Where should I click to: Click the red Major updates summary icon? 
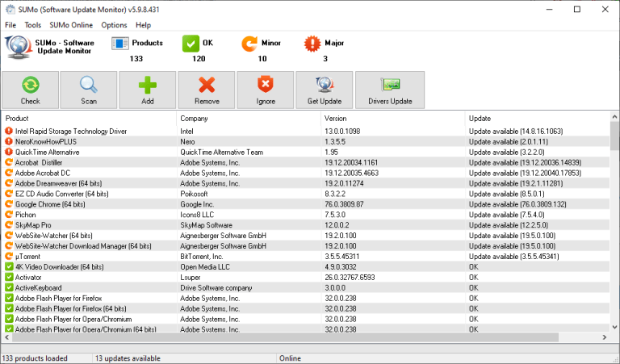coord(312,44)
